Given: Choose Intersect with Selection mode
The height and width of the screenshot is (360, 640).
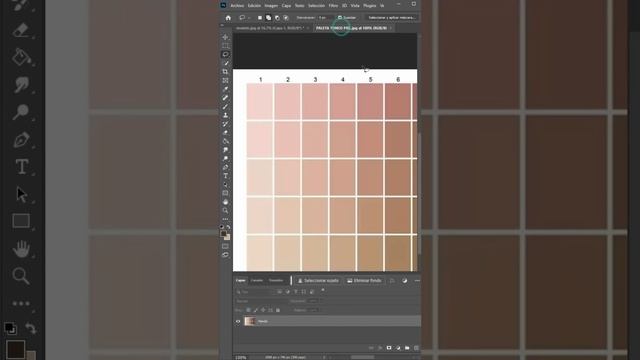Looking at the screenshot, I should pyautogui.click(x=286, y=18).
